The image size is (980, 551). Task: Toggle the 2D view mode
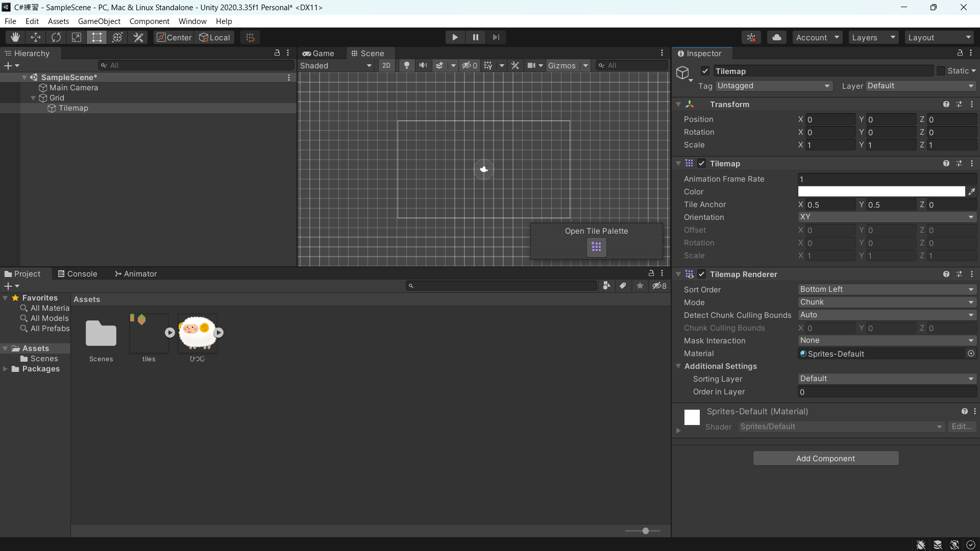click(x=386, y=65)
